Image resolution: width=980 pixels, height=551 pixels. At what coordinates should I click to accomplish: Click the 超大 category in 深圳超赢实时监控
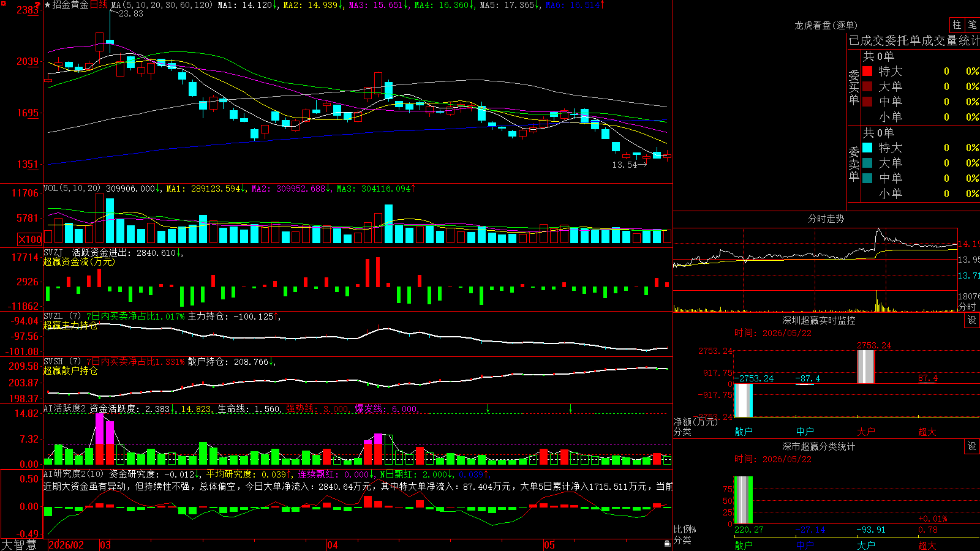927,432
